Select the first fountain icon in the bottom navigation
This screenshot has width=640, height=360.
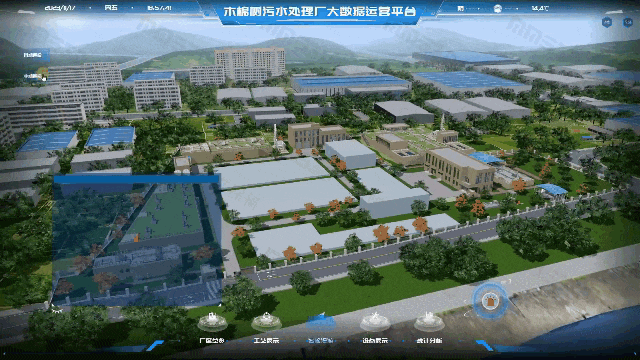[212, 322]
